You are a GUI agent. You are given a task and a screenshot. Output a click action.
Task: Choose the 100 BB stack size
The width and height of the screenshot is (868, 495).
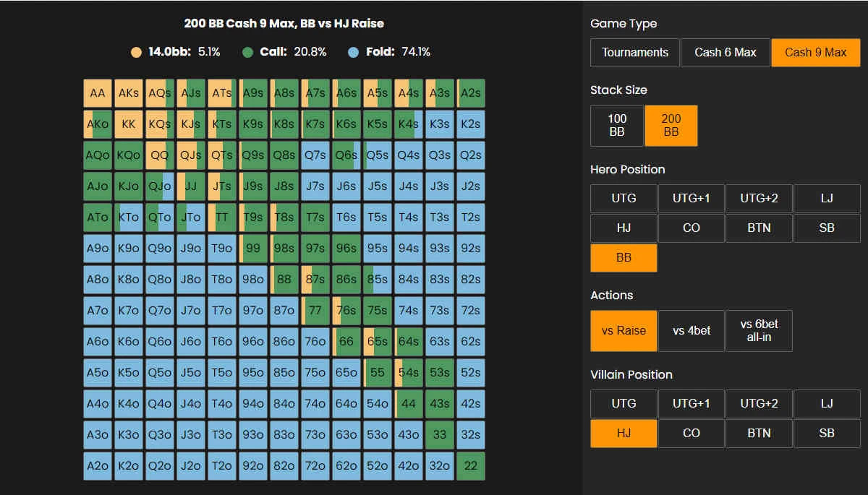coord(617,126)
